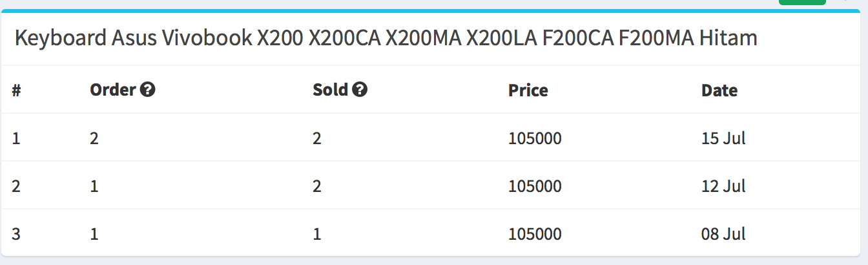Click the help icon beside Order

click(x=148, y=90)
